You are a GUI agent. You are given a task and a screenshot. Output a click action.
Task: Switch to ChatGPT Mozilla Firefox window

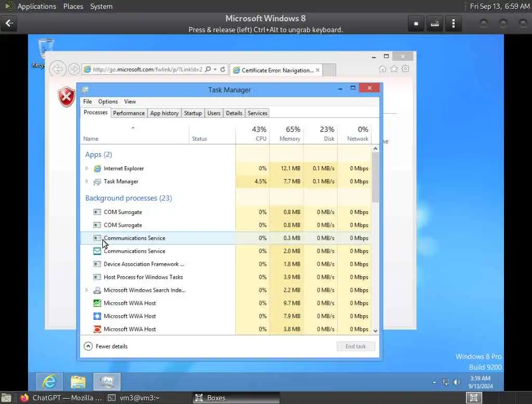pyautogui.click(x=61, y=398)
